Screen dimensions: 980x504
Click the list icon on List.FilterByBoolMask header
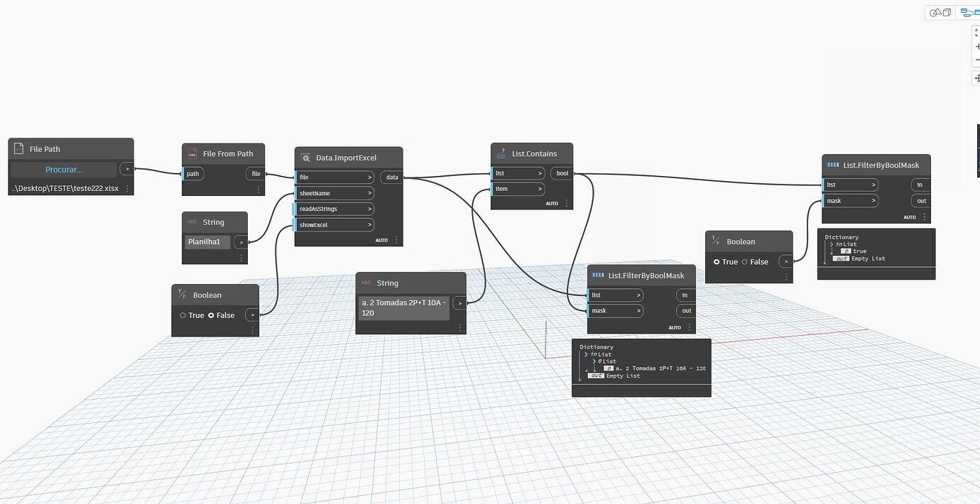831,165
